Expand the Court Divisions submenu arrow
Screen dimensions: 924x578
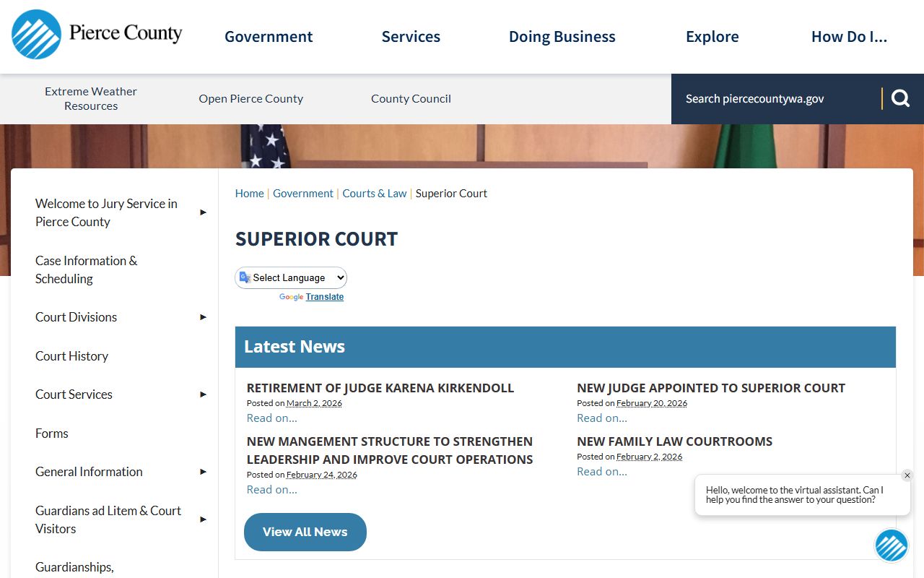pos(203,317)
